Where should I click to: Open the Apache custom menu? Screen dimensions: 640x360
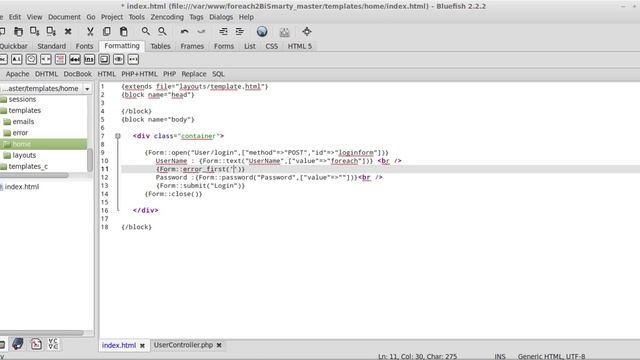[18, 74]
